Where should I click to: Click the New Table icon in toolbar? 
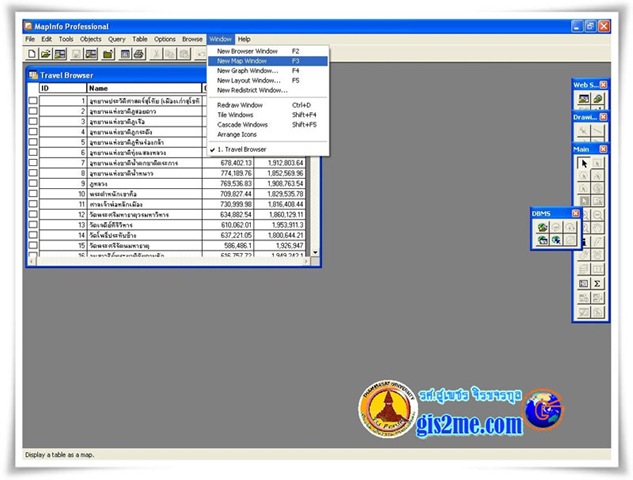coord(31,54)
